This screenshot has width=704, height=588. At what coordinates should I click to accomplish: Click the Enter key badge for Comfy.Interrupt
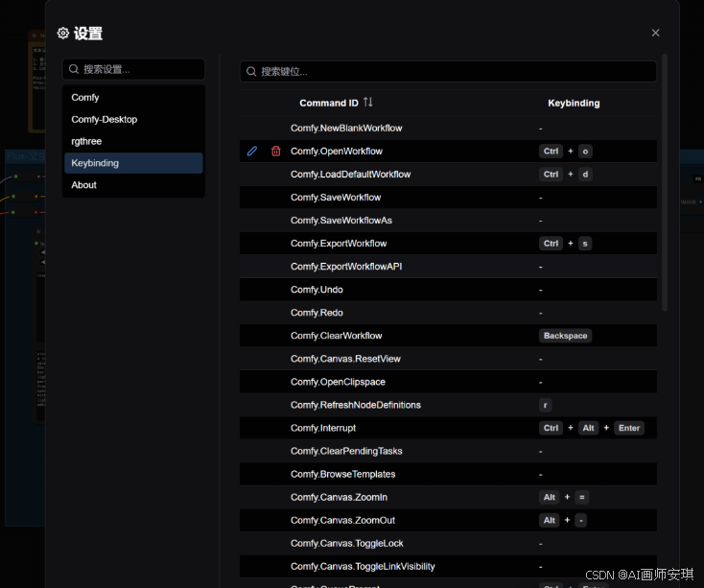pos(629,428)
